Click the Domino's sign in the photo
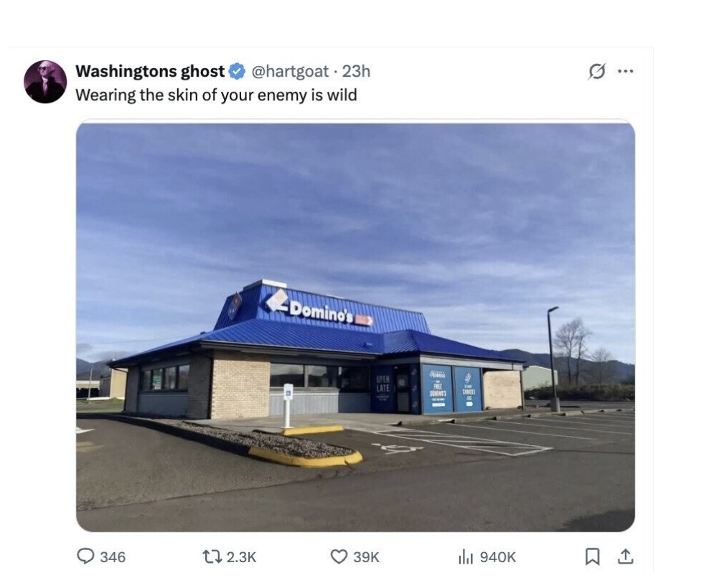 pyautogui.click(x=319, y=308)
